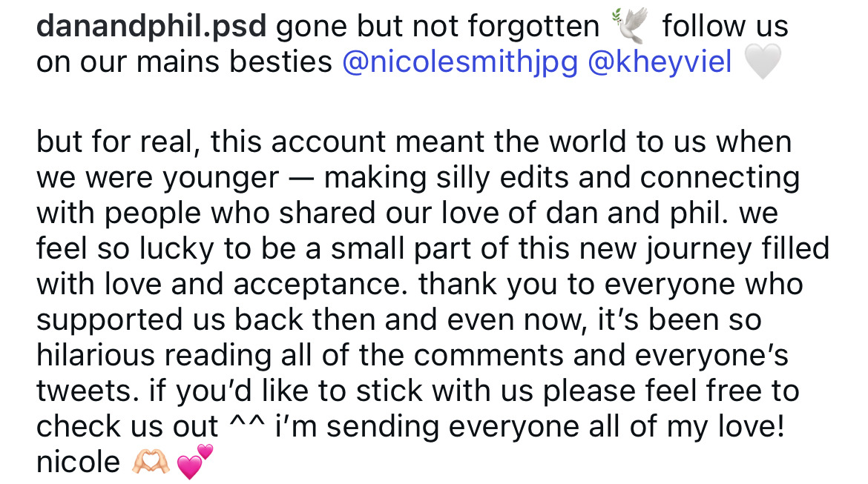This screenshot has height=484, width=868.
Task: Click the "^^" caret emoticon
Action: tap(240, 426)
